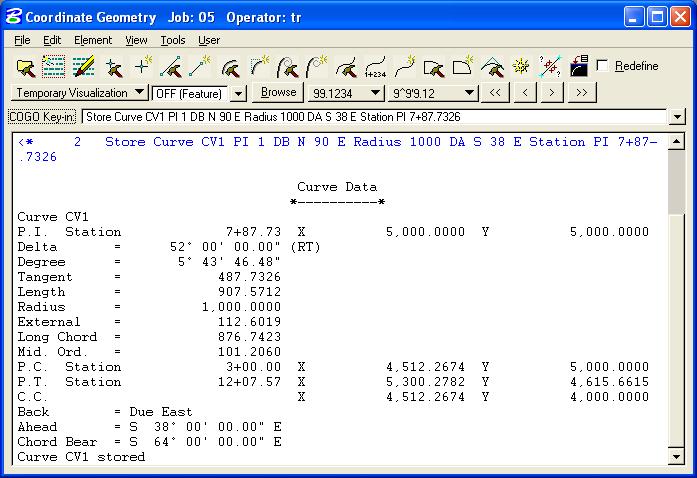Click the chain stationing 1+234 icon
This screenshot has width=697, height=478.
[375, 67]
